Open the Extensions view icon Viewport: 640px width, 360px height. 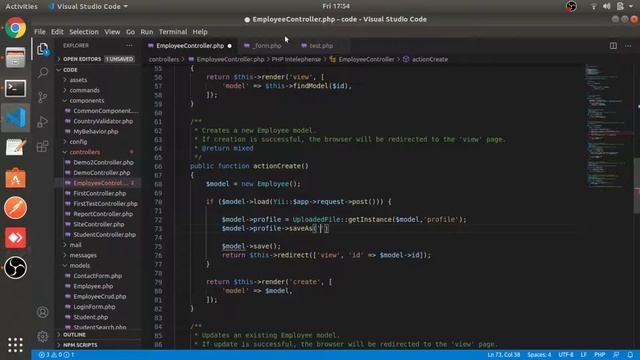tap(43, 146)
